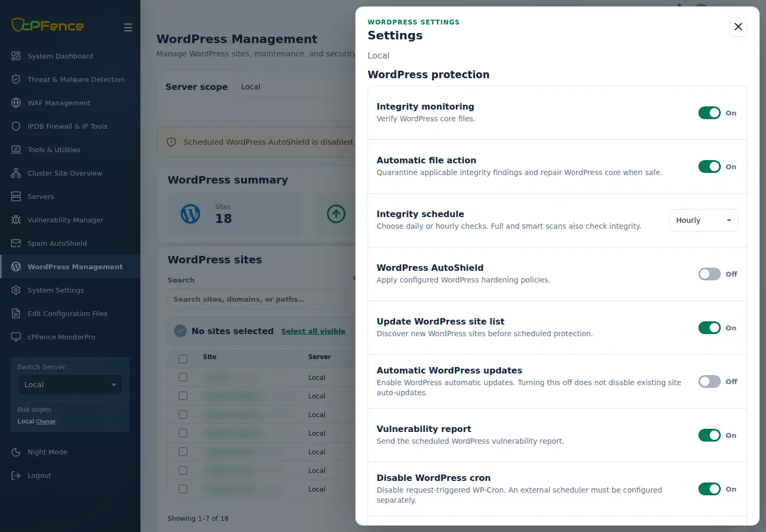Click the Change bulk targets link
Viewport: 766px width, 532px height.
coord(46,421)
